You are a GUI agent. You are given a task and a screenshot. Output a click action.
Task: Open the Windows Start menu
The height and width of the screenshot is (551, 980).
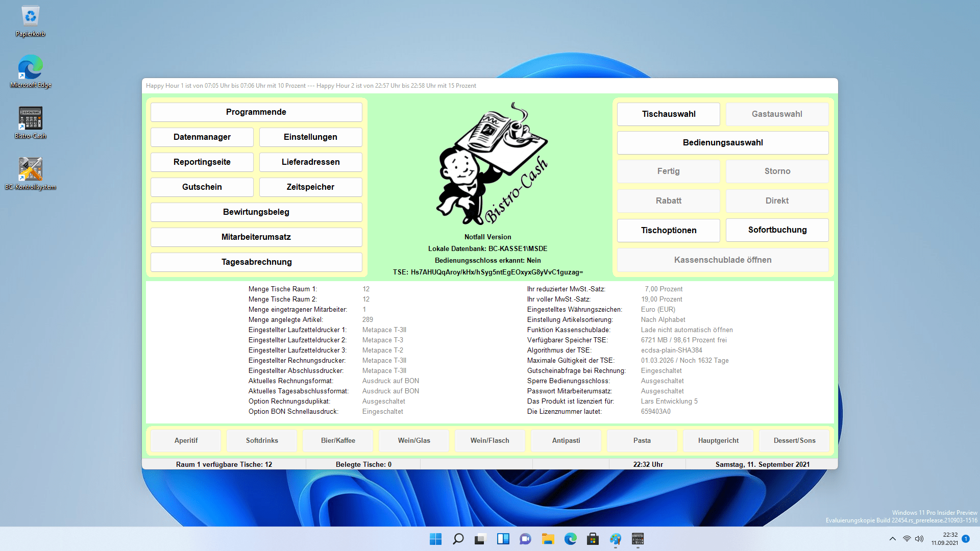click(435, 539)
